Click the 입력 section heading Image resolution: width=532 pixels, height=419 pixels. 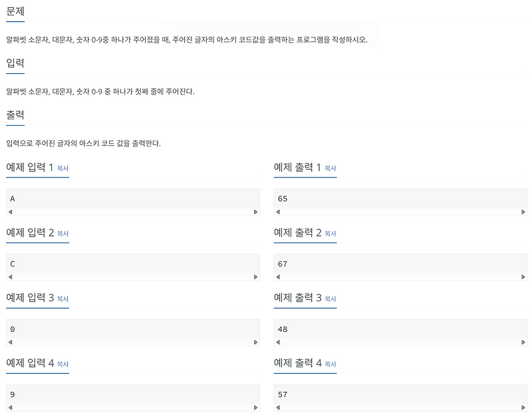[15, 63]
